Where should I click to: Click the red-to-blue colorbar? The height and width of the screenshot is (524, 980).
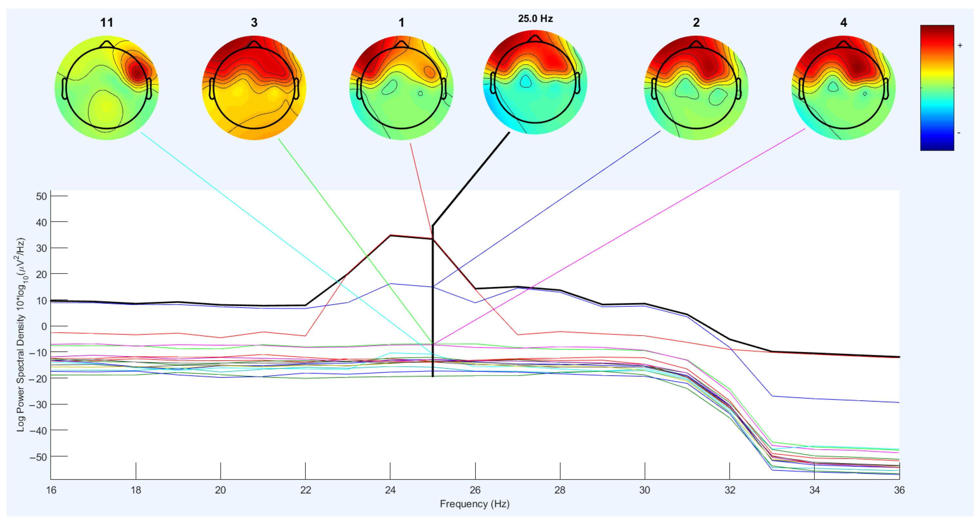(x=937, y=88)
